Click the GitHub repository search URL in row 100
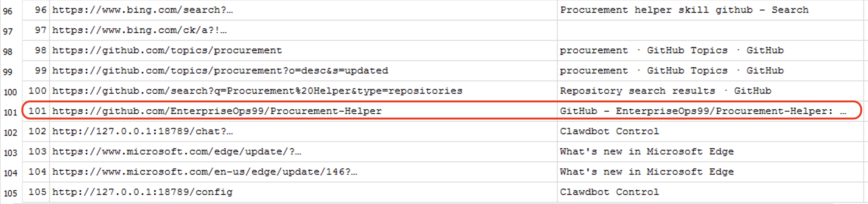This screenshot has height=204, width=868. tap(257, 91)
